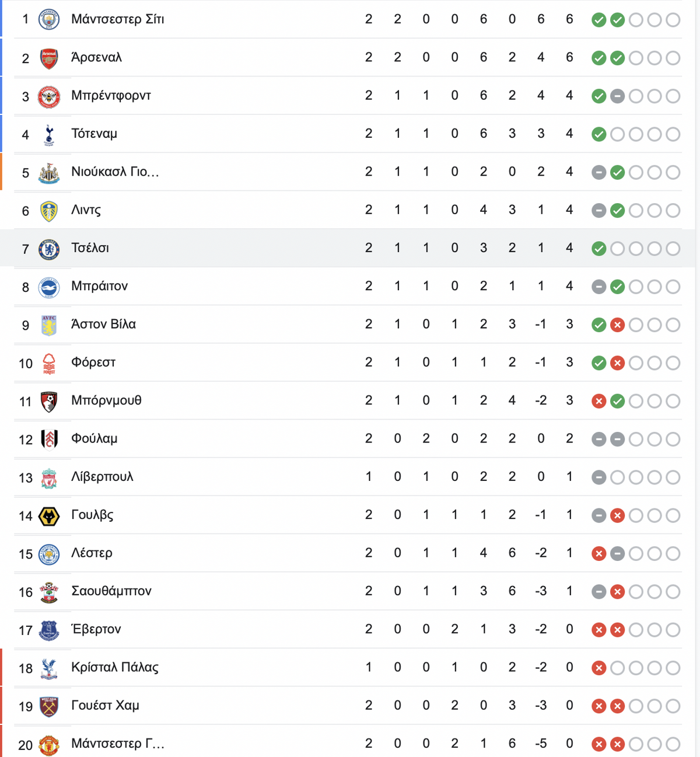
Task: Click the Crystal Palace eagle crest
Action: tap(49, 668)
